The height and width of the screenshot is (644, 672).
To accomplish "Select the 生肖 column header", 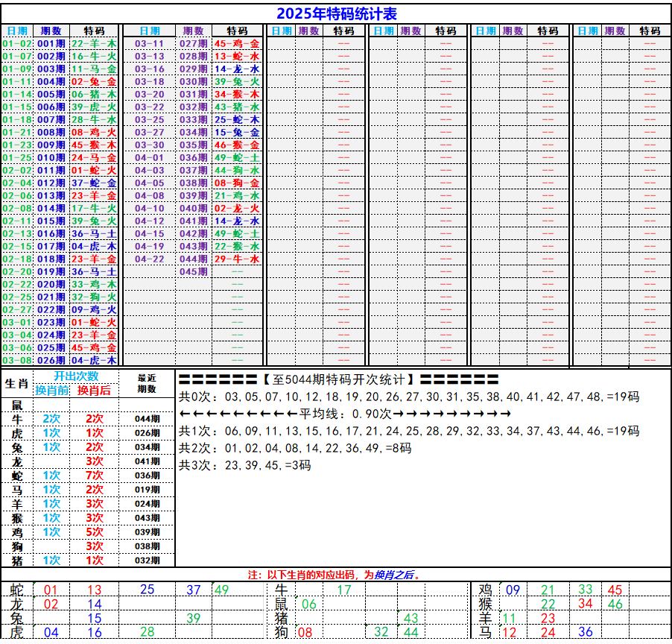I will click(16, 385).
